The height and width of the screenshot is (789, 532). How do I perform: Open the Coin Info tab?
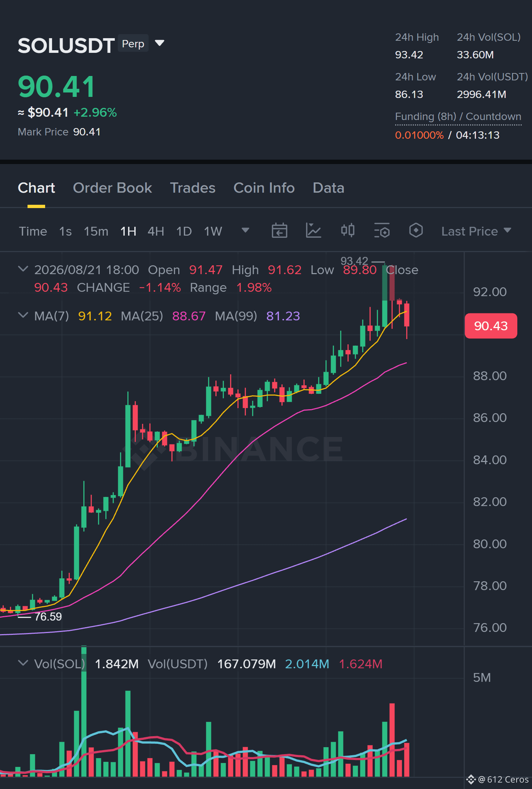pyautogui.click(x=264, y=188)
